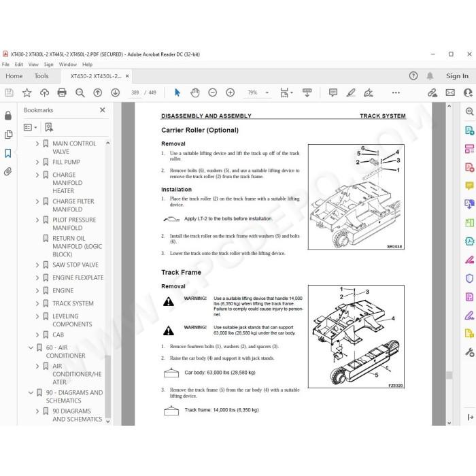Close the Bookmarks panel
Viewport: 476px width, 476px height.
pos(103,110)
